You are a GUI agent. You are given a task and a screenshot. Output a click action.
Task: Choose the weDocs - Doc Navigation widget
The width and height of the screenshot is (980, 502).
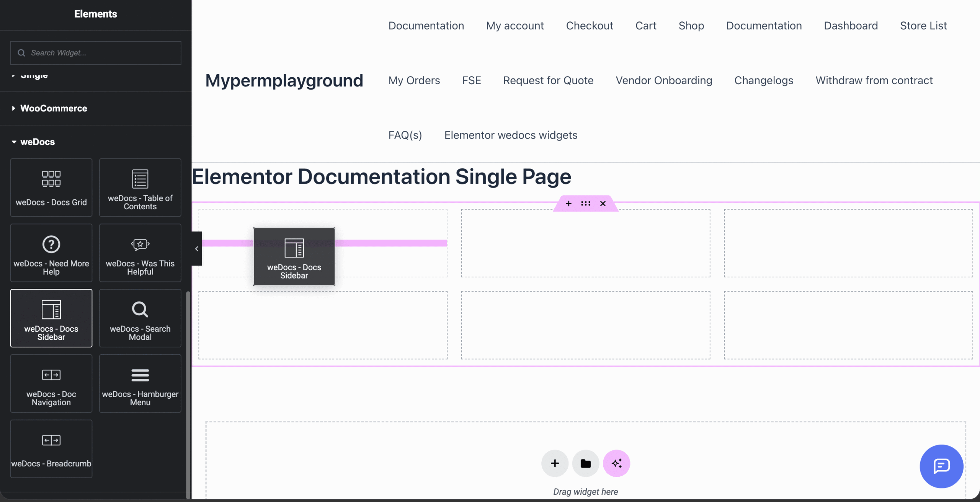coord(51,383)
